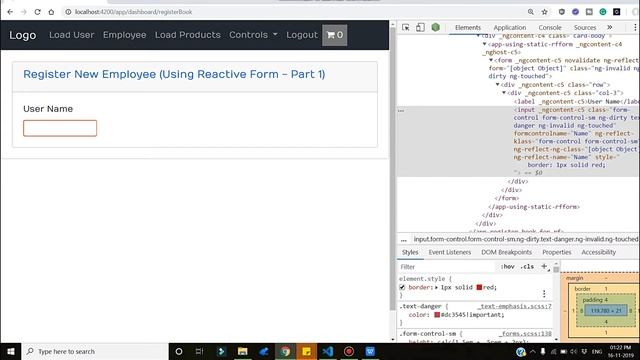Screen dimensions: 640x360
Task: Open the browser home page icon
Action: tap(51, 12)
